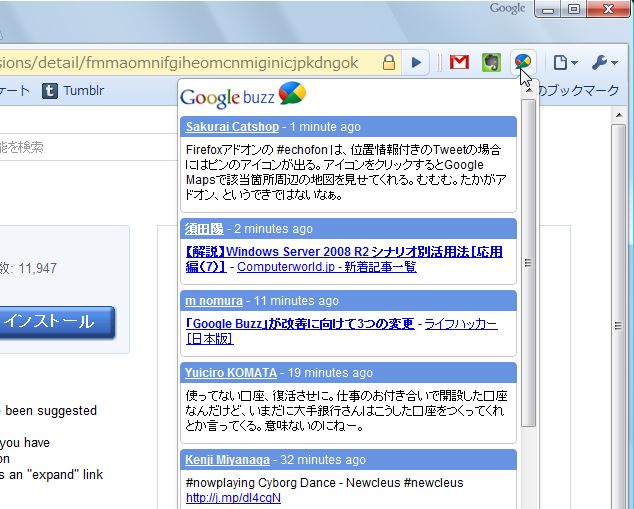Image resolution: width=634 pixels, height=509 pixels.
Task: Open Yuiciro KOMATA profile link
Action: pyautogui.click(x=231, y=373)
